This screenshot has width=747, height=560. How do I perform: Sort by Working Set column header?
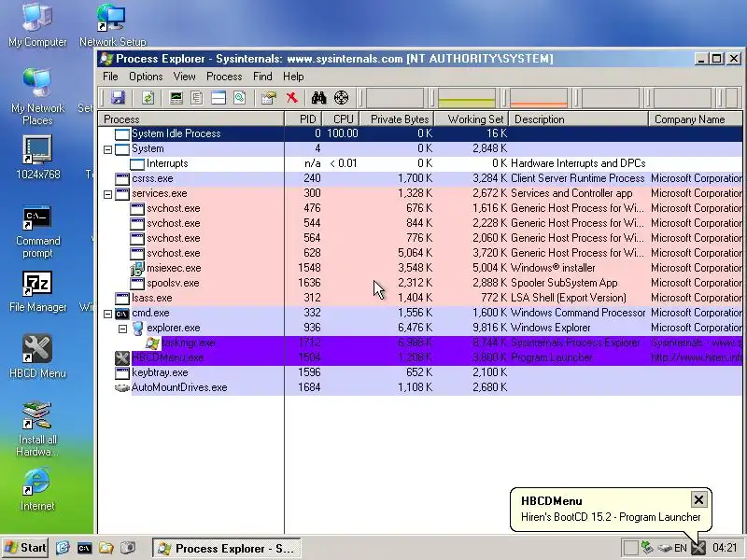tap(472, 119)
